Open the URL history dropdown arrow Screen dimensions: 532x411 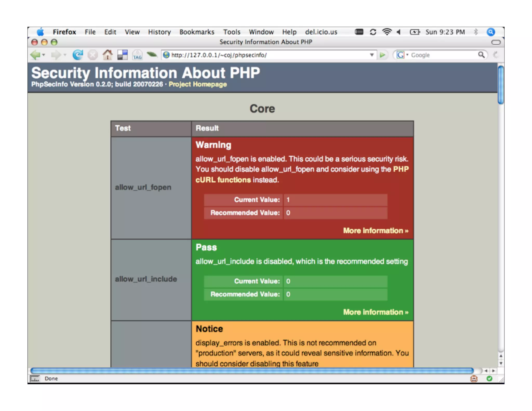point(372,55)
